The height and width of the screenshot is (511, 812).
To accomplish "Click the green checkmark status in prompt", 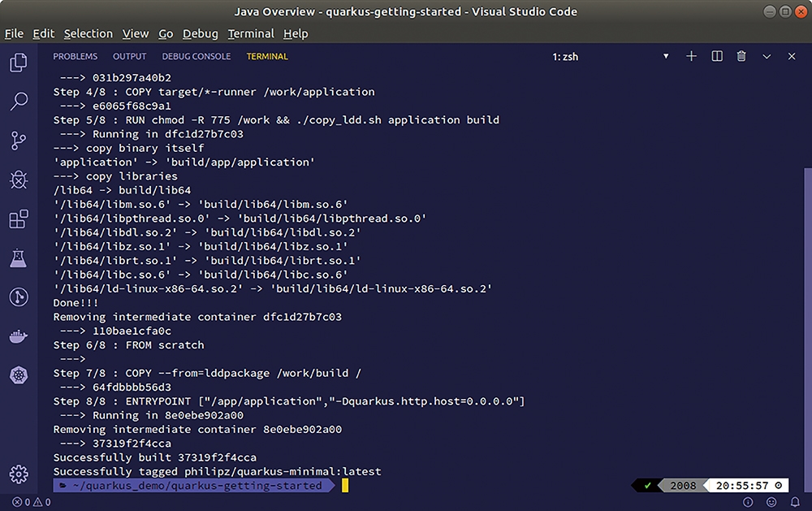I will pos(647,486).
